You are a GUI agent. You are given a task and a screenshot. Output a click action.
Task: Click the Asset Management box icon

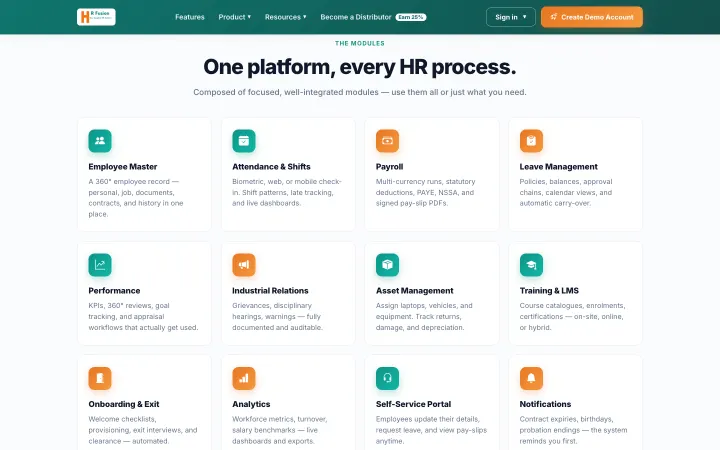click(388, 265)
